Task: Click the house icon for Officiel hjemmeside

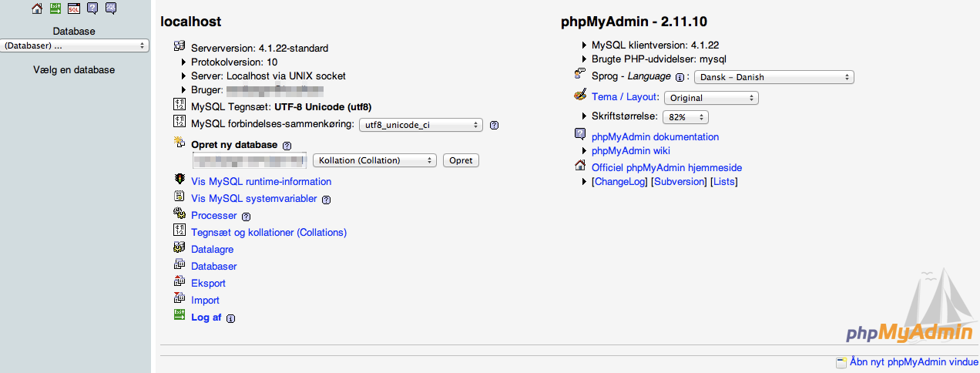Action: 580,165
